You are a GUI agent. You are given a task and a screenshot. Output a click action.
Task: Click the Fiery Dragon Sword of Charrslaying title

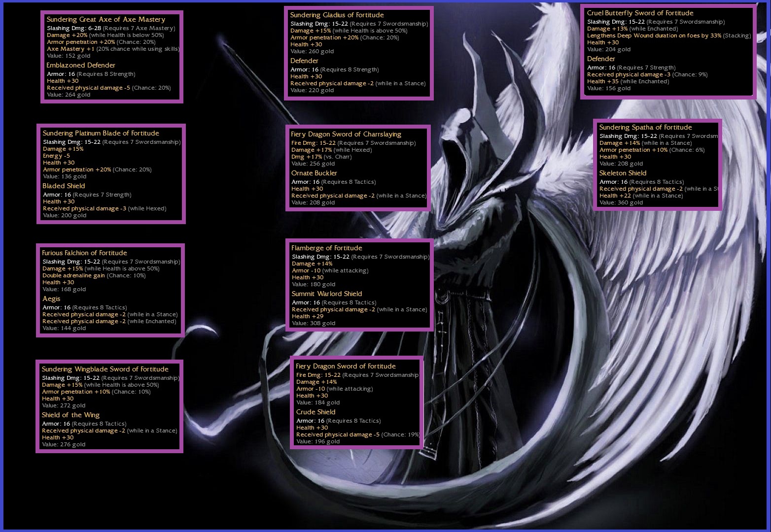click(x=346, y=134)
